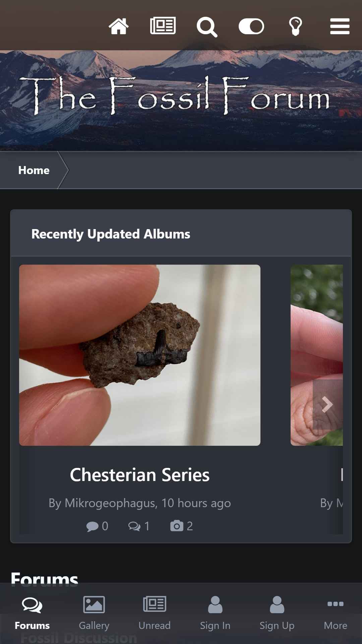Advance the album carousel with right chevron
This screenshot has height=644, width=362.
tap(327, 405)
